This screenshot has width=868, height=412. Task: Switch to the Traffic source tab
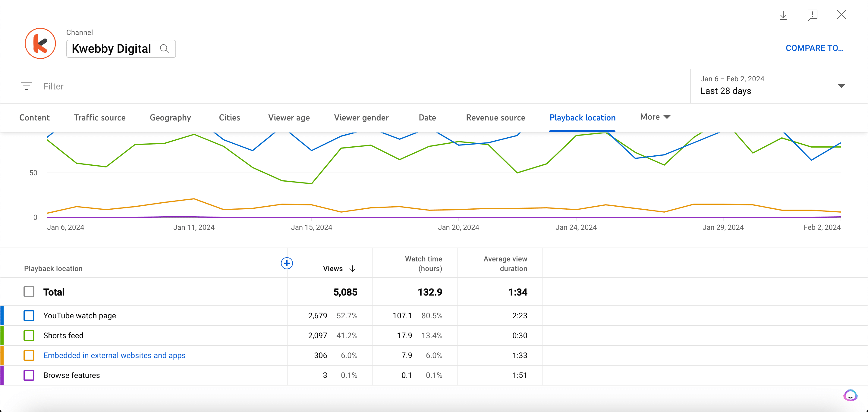pyautogui.click(x=100, y=117)
